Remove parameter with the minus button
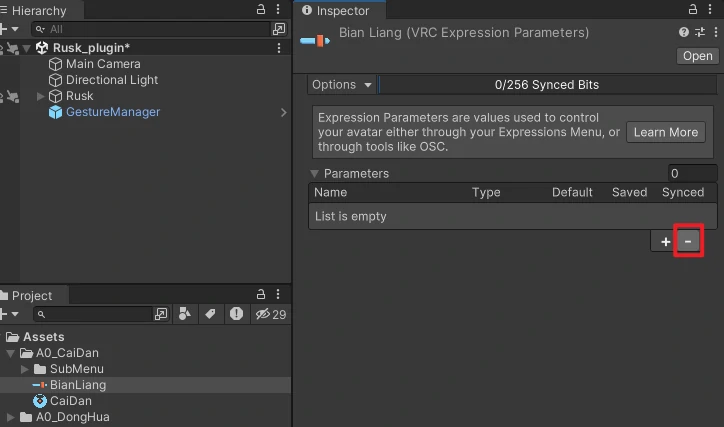724x427 pixels. (x=688, y=242)
